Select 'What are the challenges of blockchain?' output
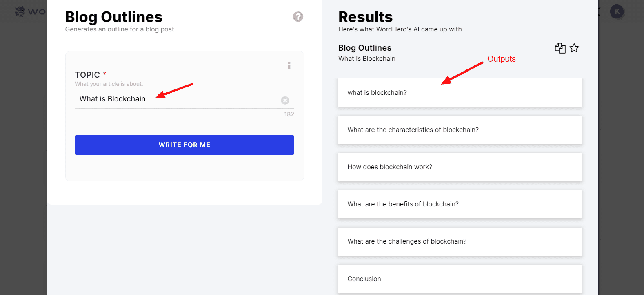The image size is (644, 295). coord(460,241)
